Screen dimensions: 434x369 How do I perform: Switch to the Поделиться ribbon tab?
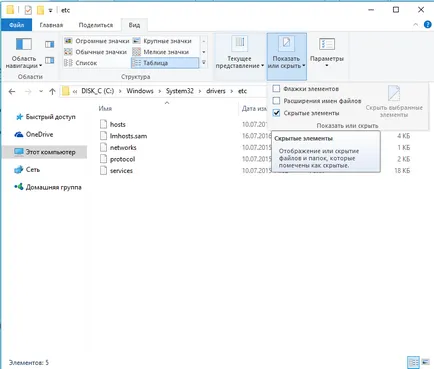[96, 25]
